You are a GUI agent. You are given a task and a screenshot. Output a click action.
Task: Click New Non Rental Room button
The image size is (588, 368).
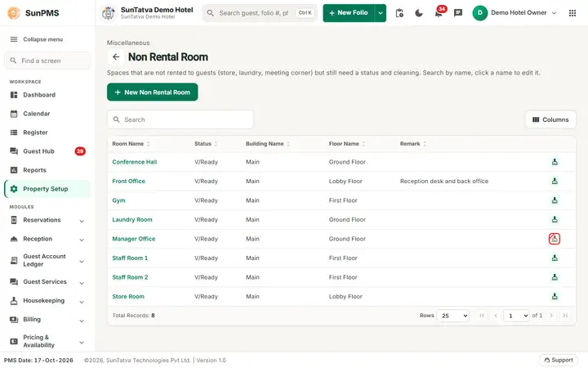[x=152, y=92]
